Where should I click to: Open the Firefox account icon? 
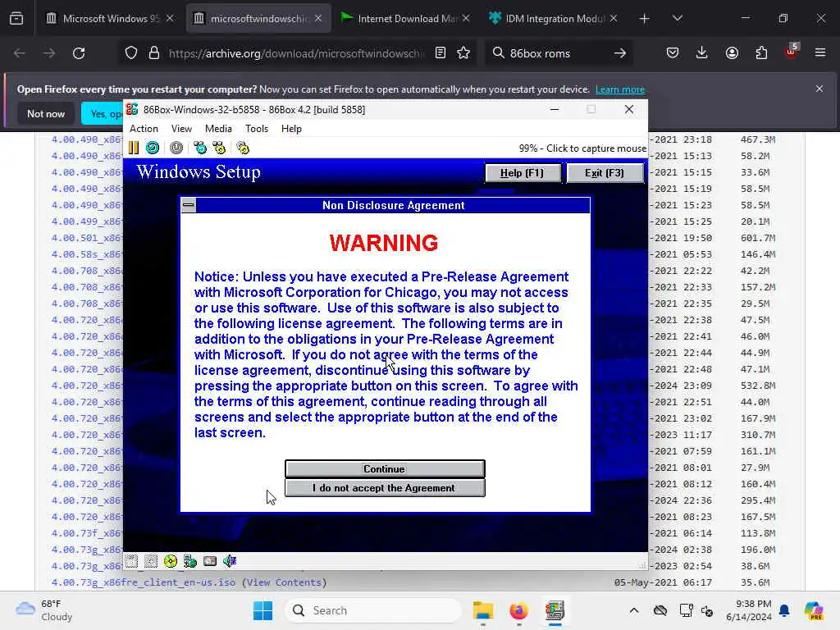pos(732,53)
